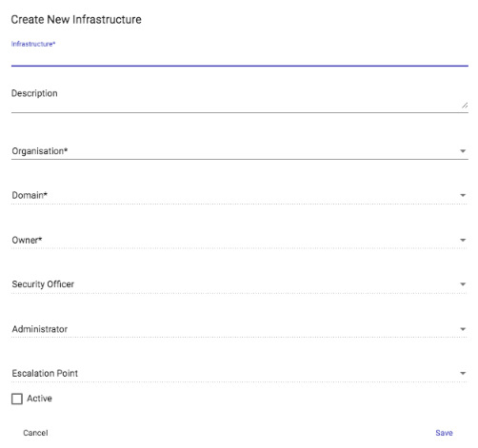Click the Domain select field
The height and width of the screenshot is (448, 478).
[x=240, y=195]
